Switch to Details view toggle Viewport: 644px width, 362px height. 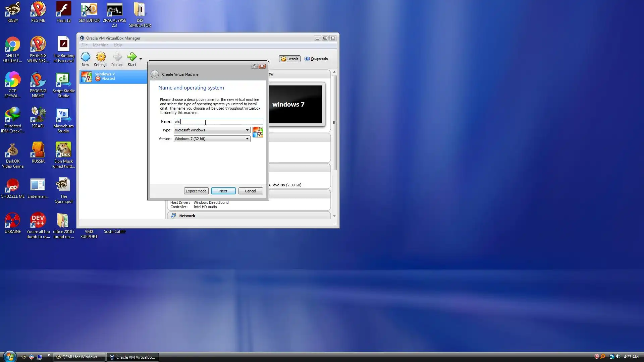click(289, 59)
